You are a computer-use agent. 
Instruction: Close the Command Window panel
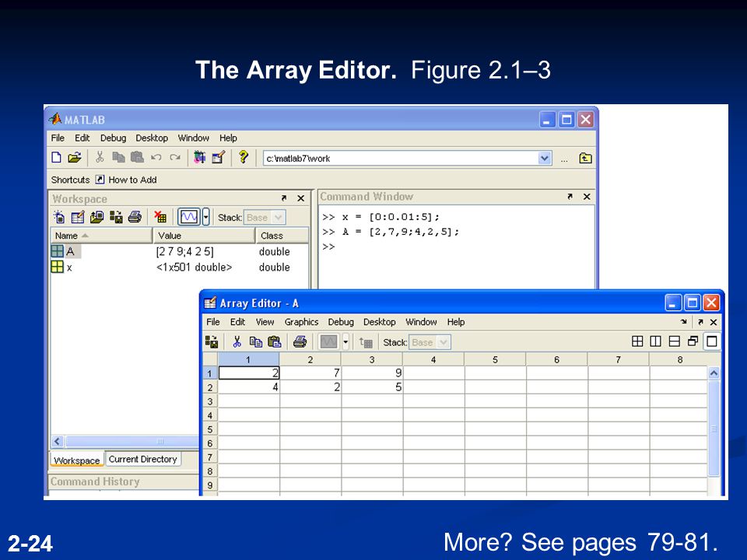pos(587,196)
